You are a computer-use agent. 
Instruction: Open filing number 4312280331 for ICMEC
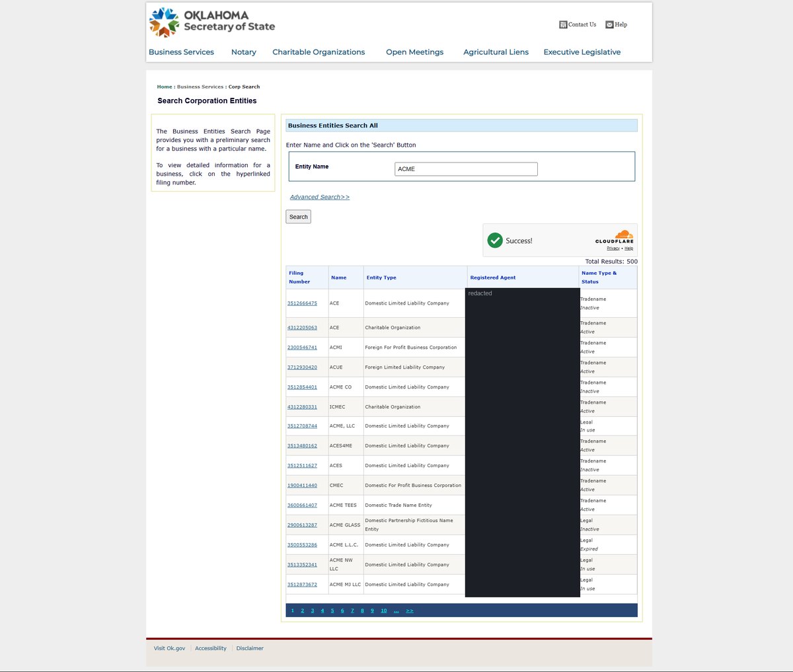coord(302,407)
